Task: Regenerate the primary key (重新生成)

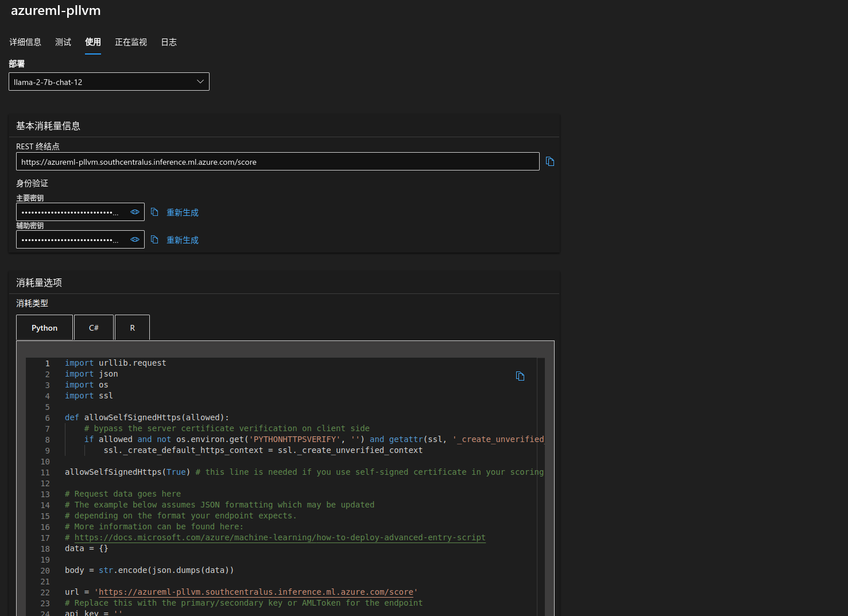Action: point(183,212)
